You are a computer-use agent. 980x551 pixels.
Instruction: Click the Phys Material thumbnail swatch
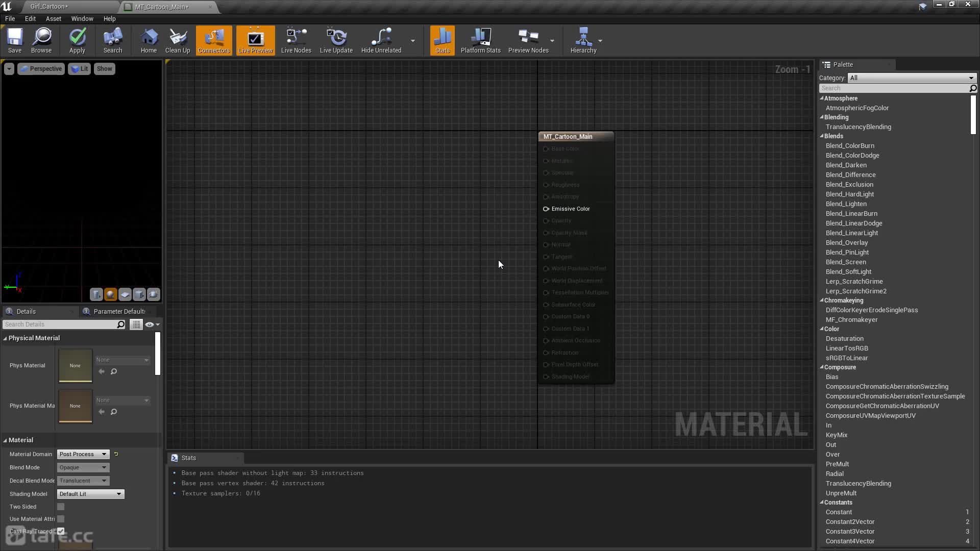76,365
